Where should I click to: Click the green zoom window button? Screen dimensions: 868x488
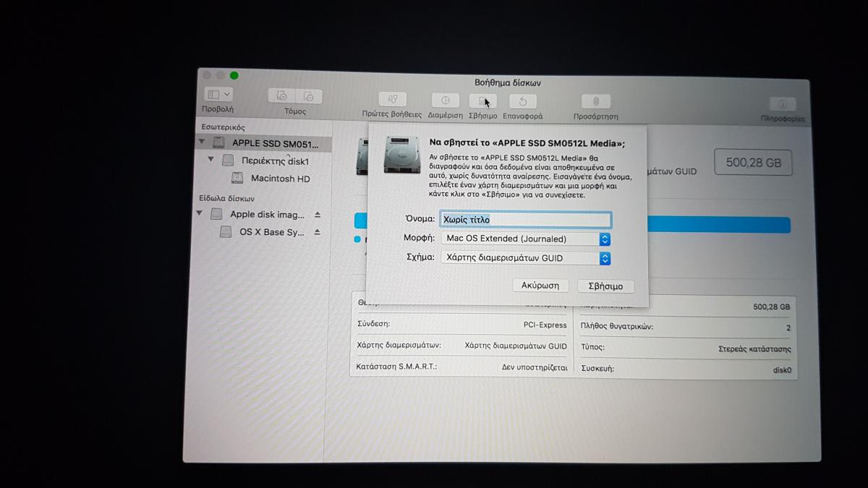pos(234,75)
